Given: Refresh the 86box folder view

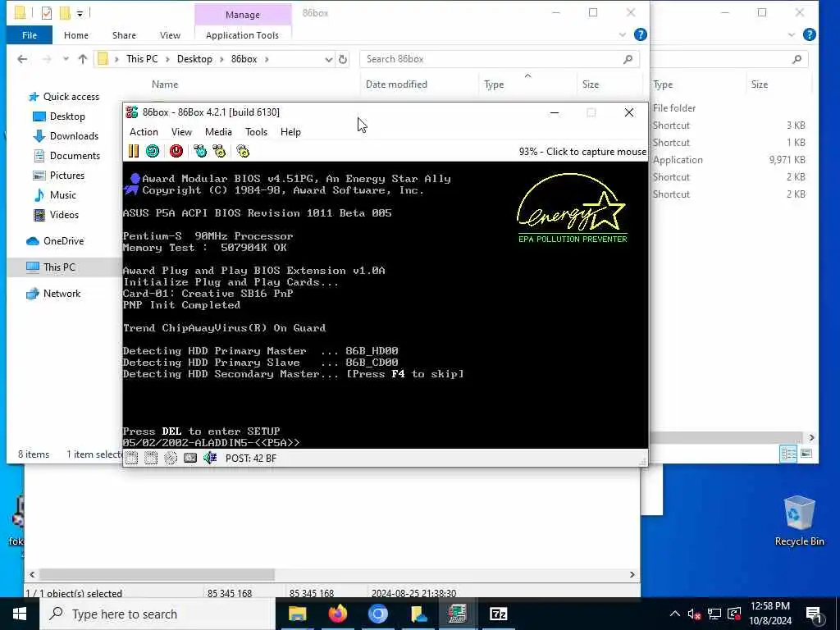Looking at the screenshot, I should pyautogui.click(x=343, y=59).
